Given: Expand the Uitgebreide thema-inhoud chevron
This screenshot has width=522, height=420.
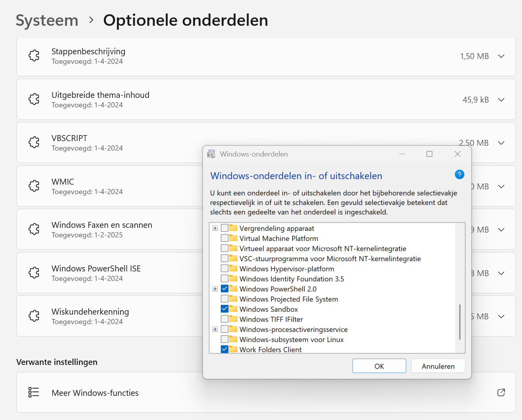Looking at the screenshot, I should click(501, 100).
